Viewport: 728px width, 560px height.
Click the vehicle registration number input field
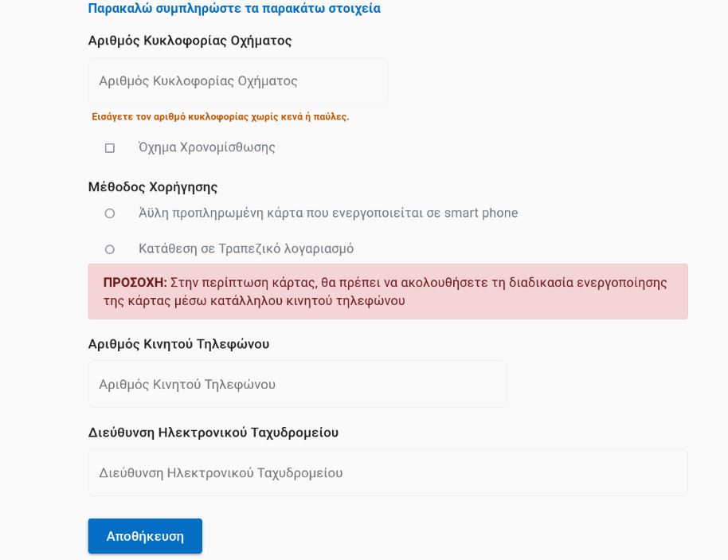(x=237, y=81)
